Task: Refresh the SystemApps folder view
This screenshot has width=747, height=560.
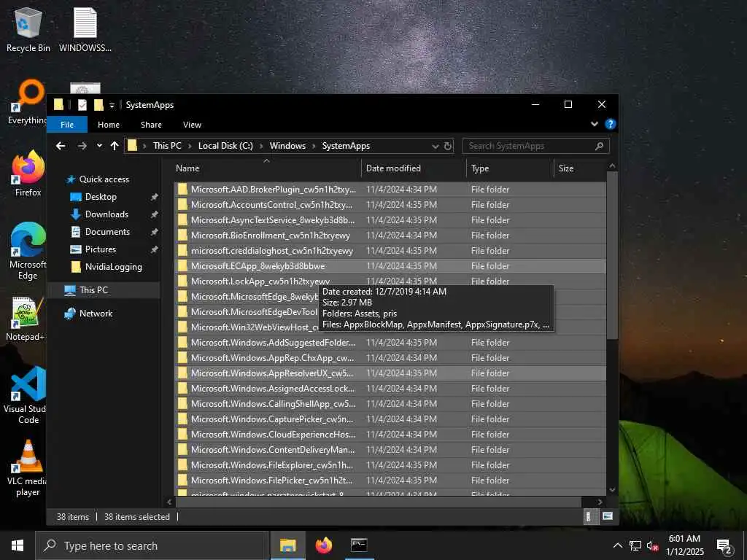Action: click(448, 146)
